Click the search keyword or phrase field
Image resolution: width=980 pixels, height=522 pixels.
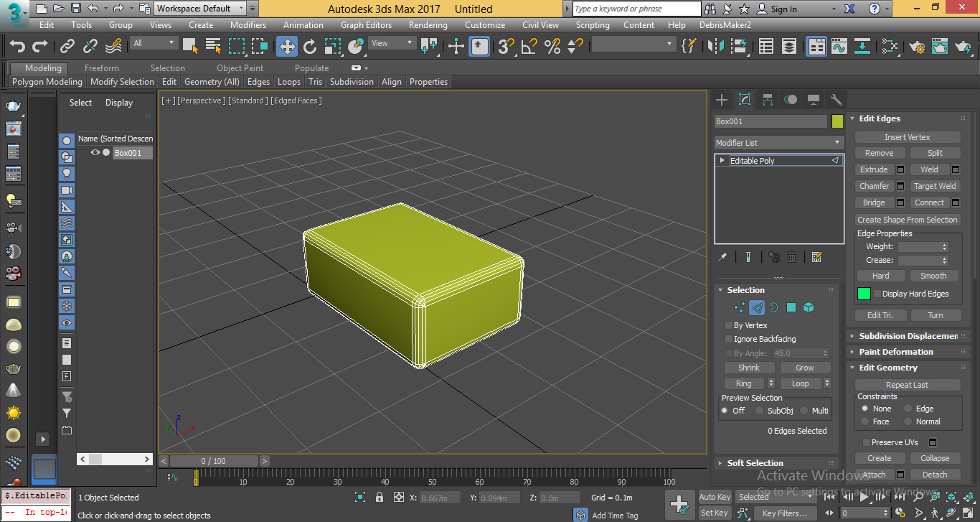[637, 9]
